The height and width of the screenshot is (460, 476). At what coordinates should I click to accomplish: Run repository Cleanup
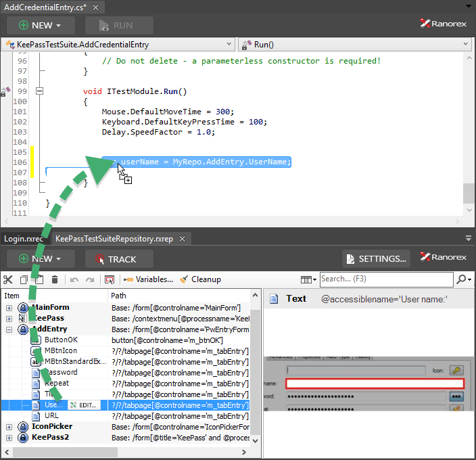point(200,279)
